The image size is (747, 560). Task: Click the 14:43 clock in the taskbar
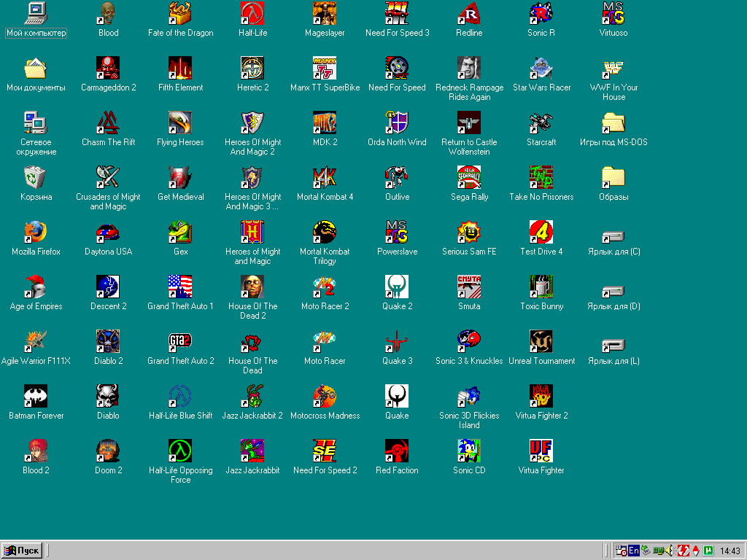tap(729, 551)
